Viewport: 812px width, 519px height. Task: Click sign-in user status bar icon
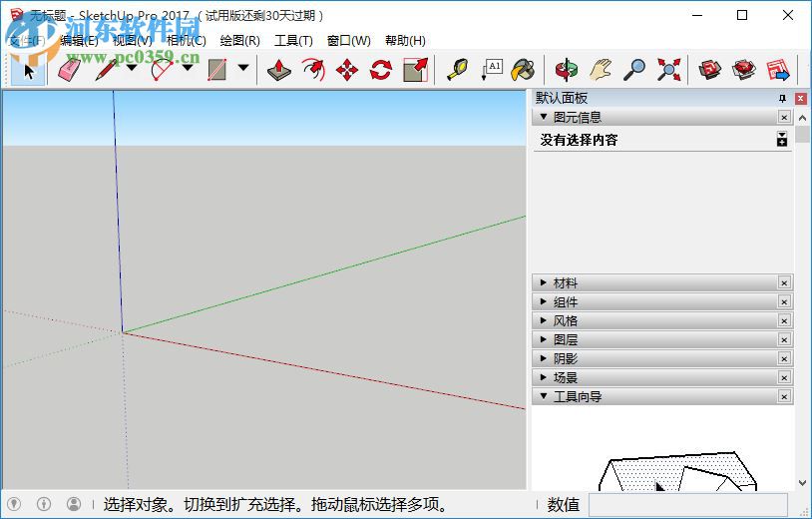[74, 503]
